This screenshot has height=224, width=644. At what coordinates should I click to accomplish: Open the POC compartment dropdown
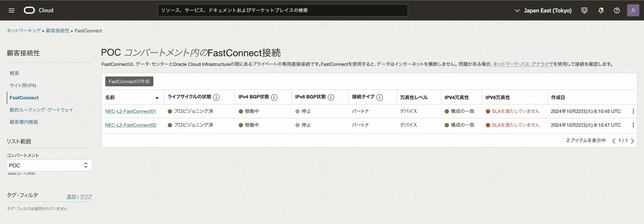click(49, 165)
